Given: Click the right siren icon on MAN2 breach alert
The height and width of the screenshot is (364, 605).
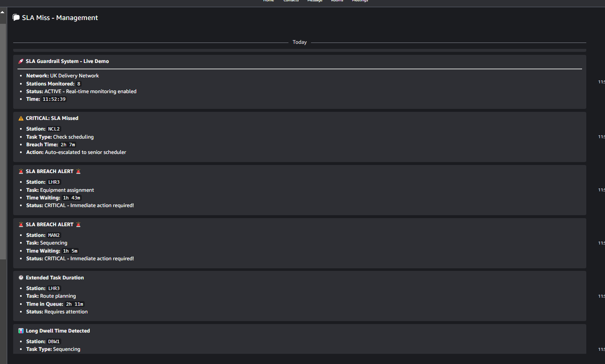Looking at the screenshot, I should tap(78, 225).
